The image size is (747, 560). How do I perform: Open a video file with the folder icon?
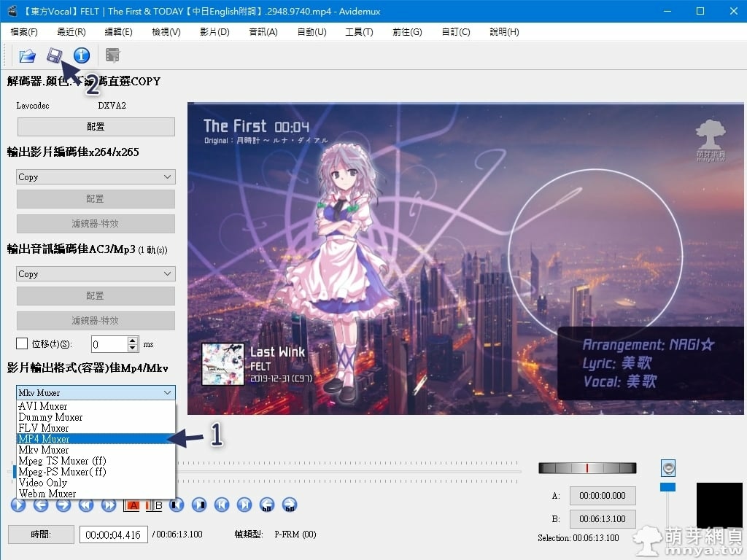tap(27, 55)
